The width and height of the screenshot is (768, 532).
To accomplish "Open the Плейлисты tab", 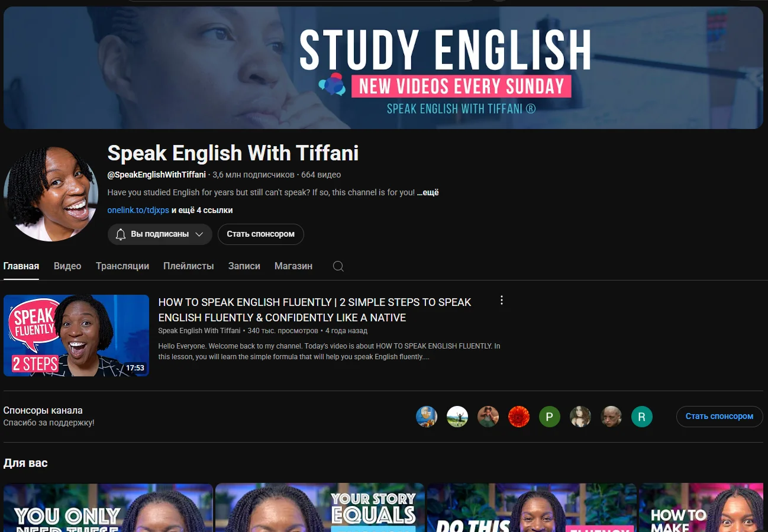I will (x=189, y=266).
